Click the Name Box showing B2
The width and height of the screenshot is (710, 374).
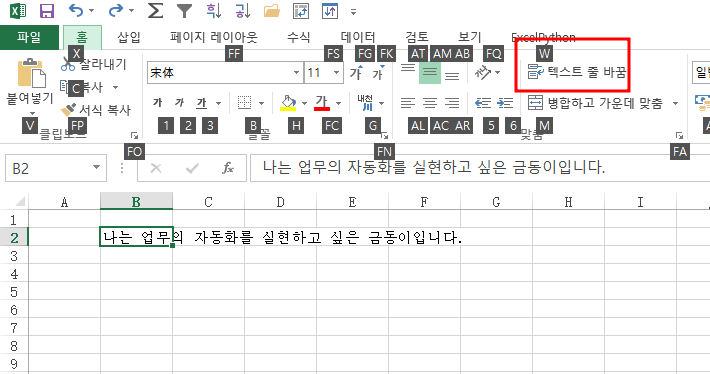pyautogui.click(x=56, y=168)
